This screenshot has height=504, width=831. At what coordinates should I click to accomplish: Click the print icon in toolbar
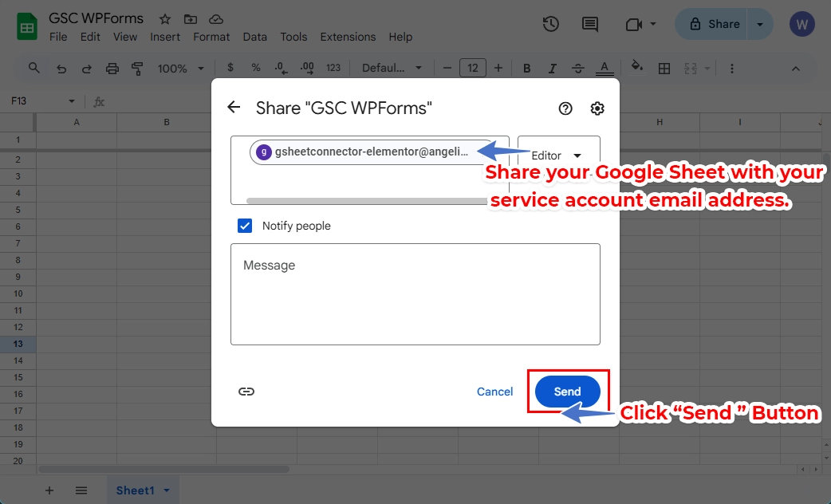[112, 69]
